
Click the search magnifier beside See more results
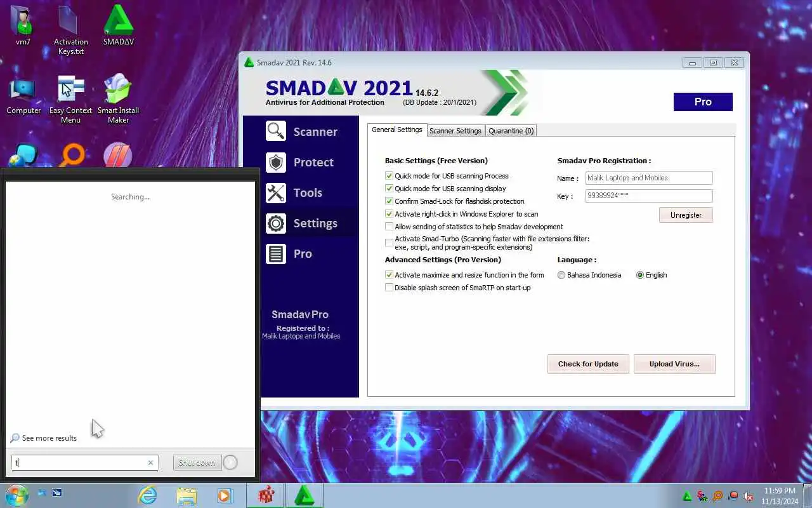[15, 438]
